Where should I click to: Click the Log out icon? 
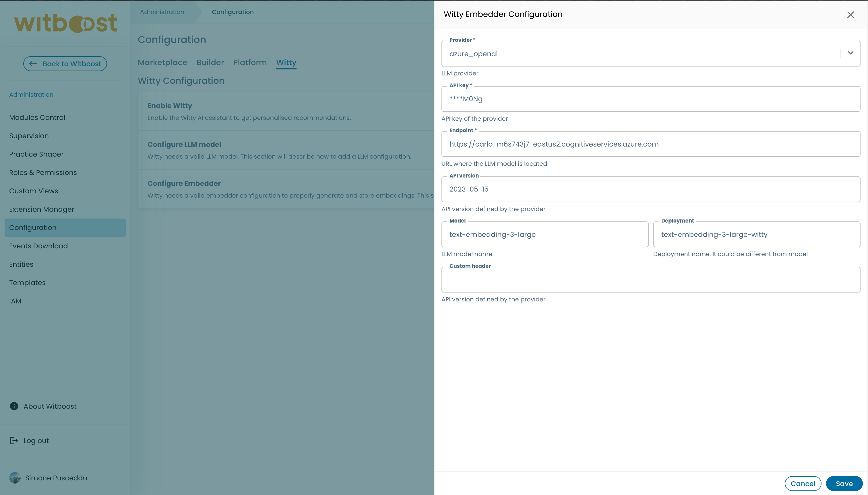14,441
